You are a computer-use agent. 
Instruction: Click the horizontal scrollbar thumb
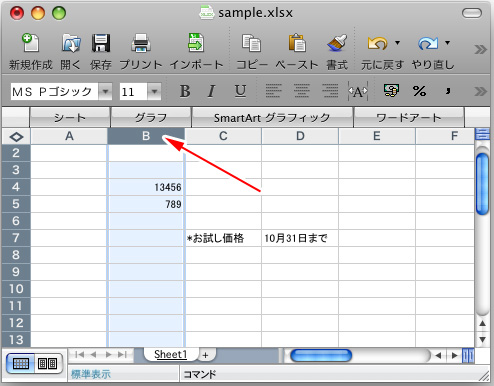pyautogui.click(x=321, y=356)
